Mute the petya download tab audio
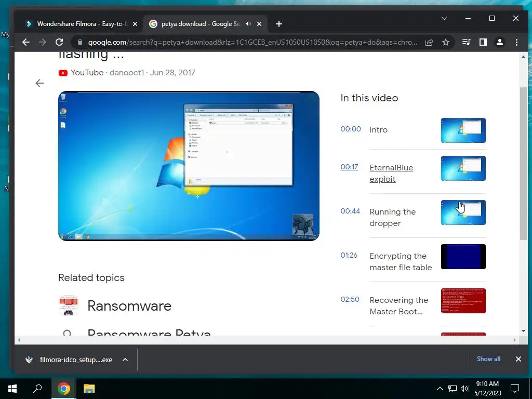 pyautogui.click(x=248, y=24)
